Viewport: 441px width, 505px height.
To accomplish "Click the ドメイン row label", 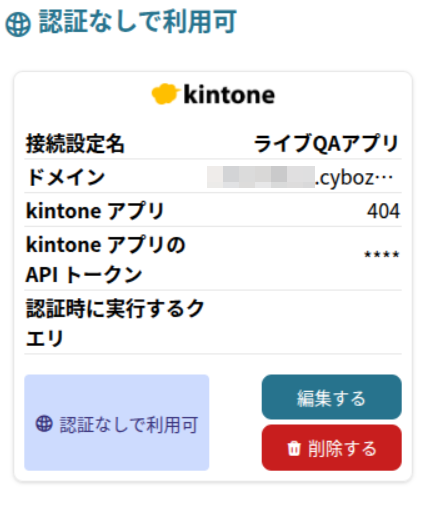I will tap(66, 177).
